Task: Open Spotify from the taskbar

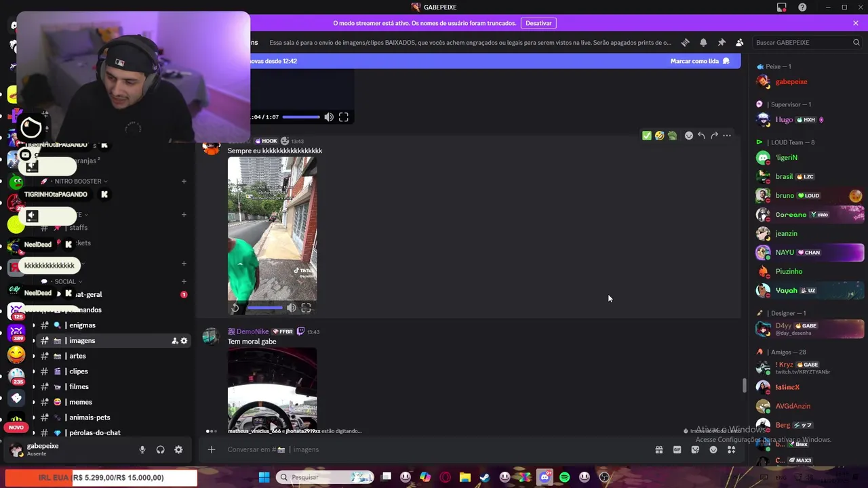Action: [564, 477]
